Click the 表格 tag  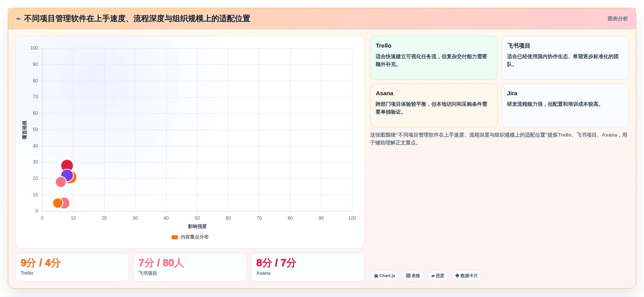coord(413,276)
